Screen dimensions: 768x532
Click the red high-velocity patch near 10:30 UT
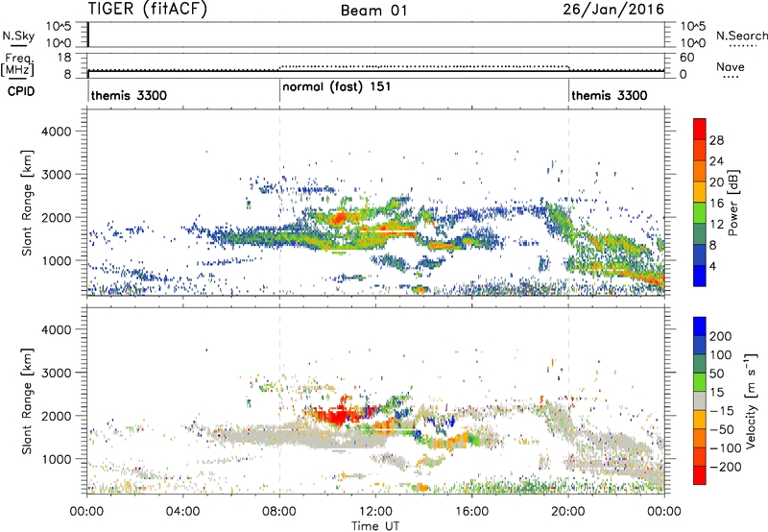pos(337,416)
